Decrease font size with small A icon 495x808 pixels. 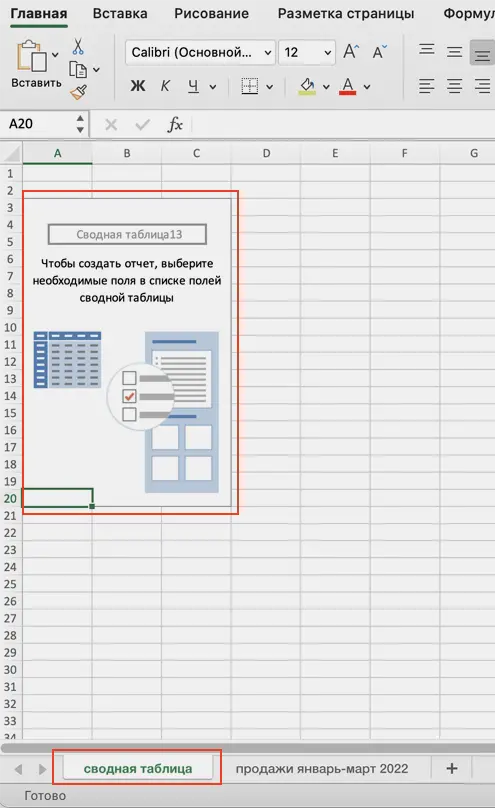(x=379, y=52)
